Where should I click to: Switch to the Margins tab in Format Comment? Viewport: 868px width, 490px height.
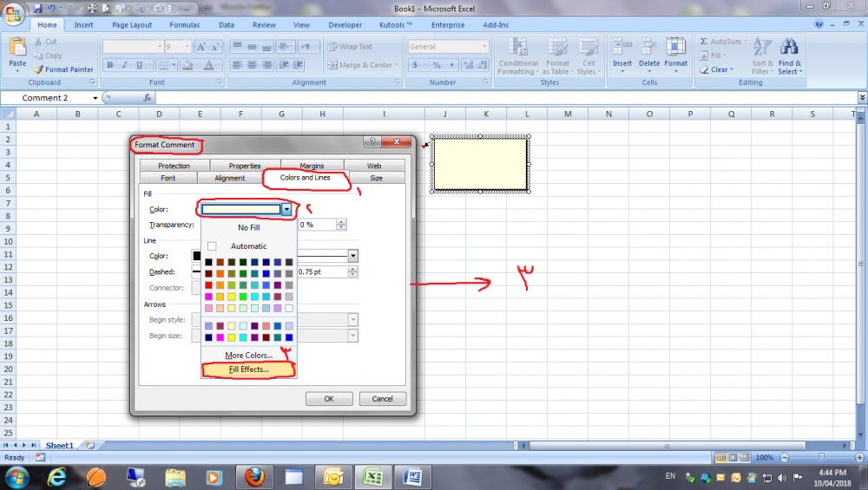point(312,166)
